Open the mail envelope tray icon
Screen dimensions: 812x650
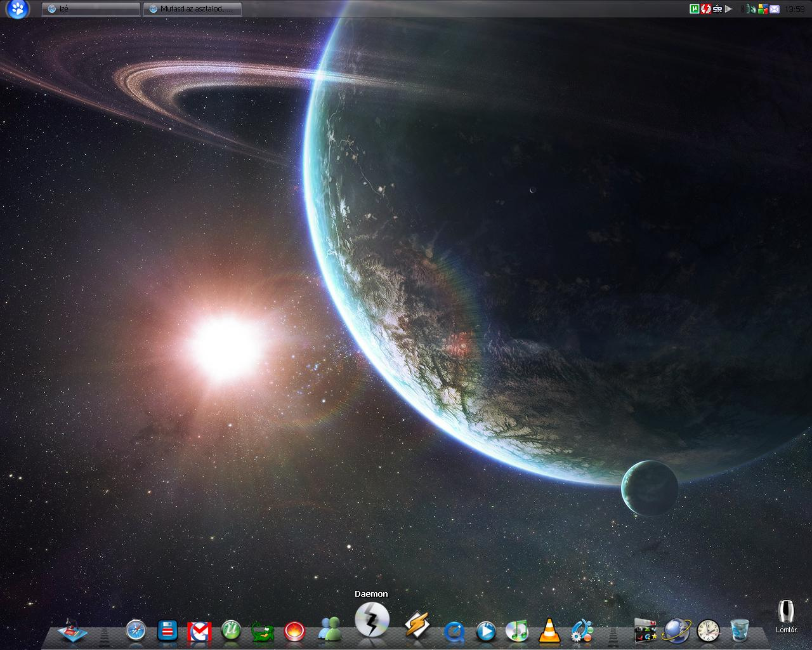point(774,9)
